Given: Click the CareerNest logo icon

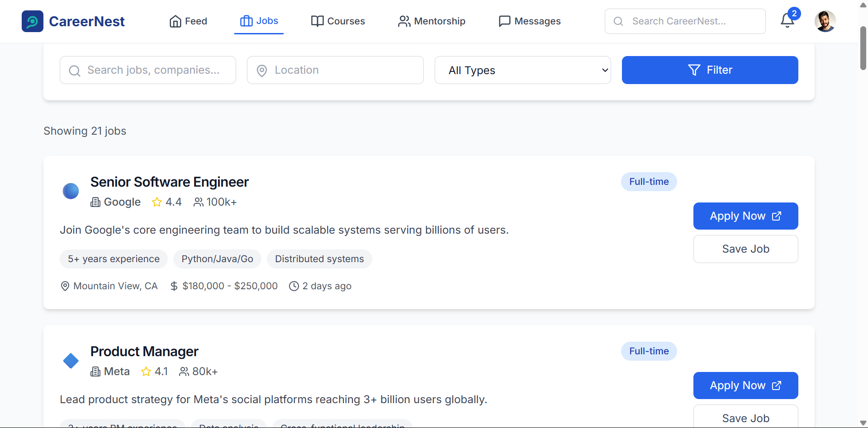Looking at the screenshot, I should tap(33, 21).
